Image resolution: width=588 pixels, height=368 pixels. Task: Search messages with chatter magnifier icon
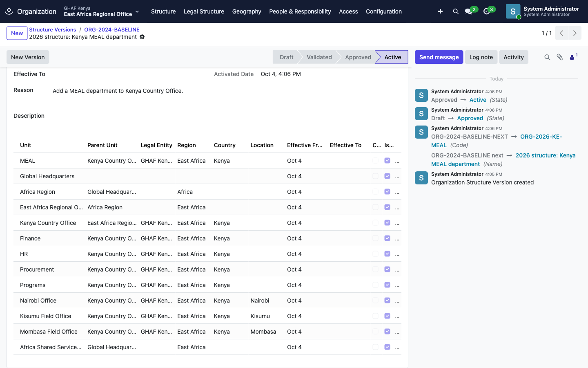(x=547, y=57)
